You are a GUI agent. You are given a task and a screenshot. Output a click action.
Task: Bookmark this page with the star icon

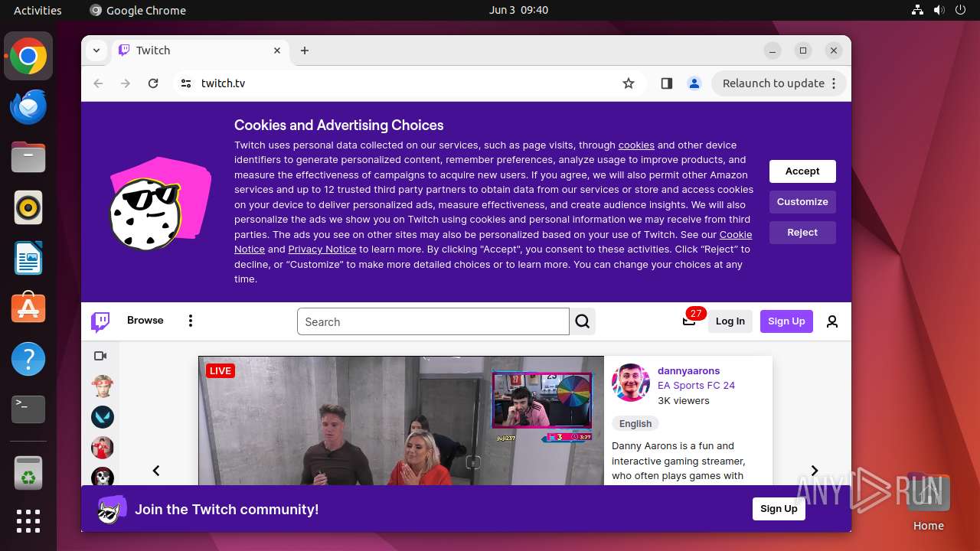[629, 83]
